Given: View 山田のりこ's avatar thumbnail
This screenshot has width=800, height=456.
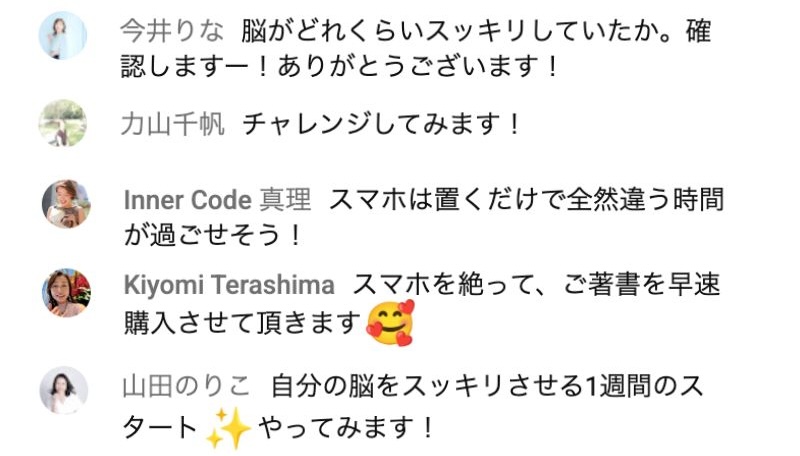Looking at the screenshot, I should coord(64,390).
